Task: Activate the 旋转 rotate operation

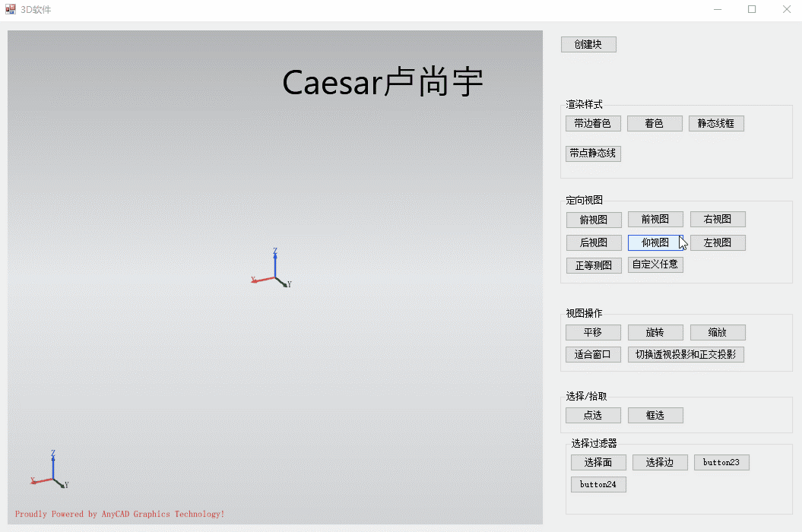Action: [655, 333]
